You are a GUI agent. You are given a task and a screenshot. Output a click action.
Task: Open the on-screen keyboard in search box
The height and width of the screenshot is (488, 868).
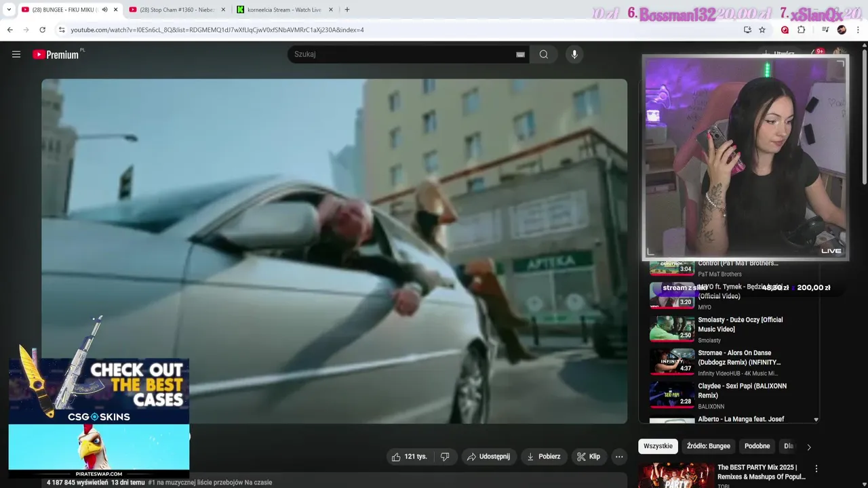(520, 54)
